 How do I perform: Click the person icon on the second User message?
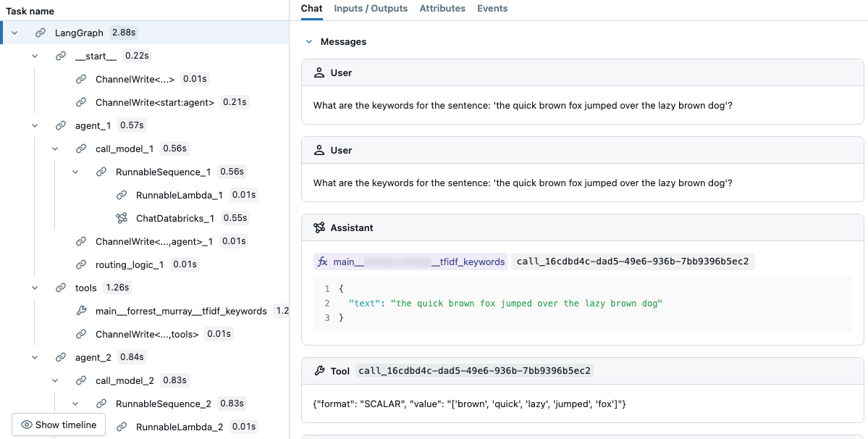tap(319, 150)
